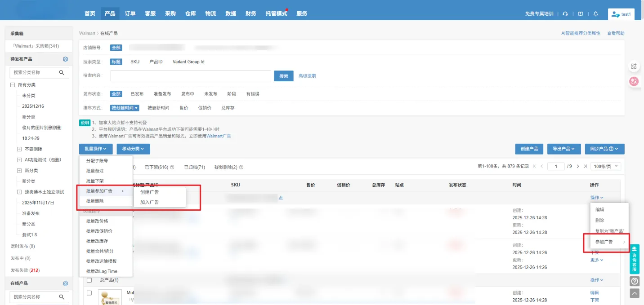Click the 搜索 search button
Screen dimensions: 644x305
(283, 75)
